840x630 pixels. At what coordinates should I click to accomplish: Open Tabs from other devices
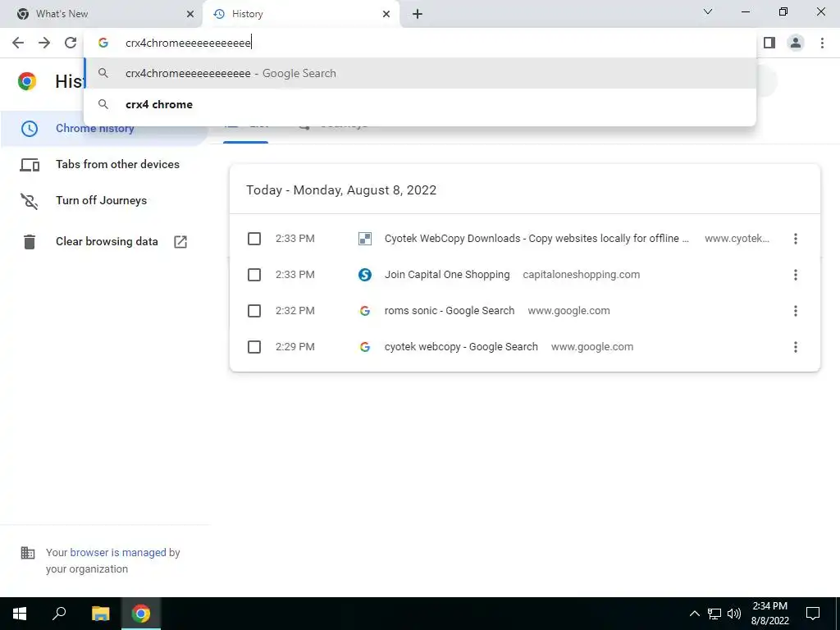[x=117, y=164]
